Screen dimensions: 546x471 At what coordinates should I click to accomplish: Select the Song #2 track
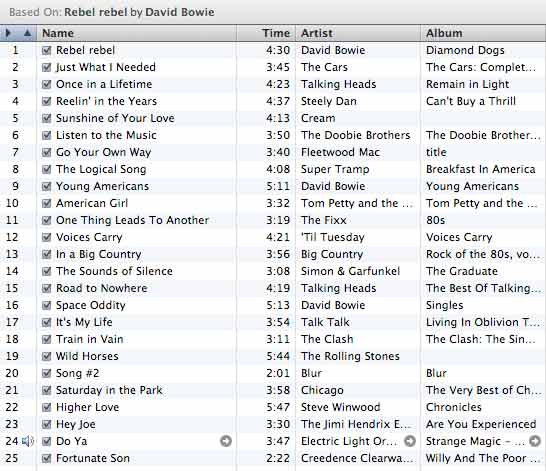point(78,373)
